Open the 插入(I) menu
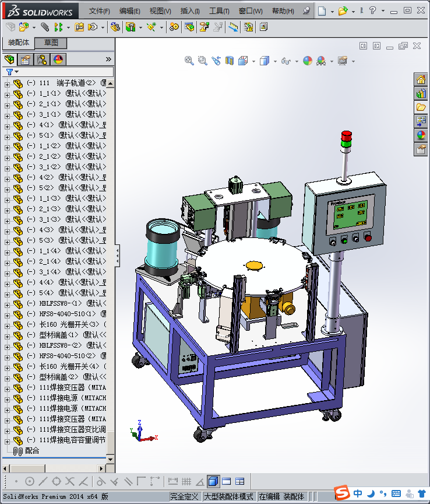Image resolution: width=430 pixels, height=504 pixels. tap(190, 11)
